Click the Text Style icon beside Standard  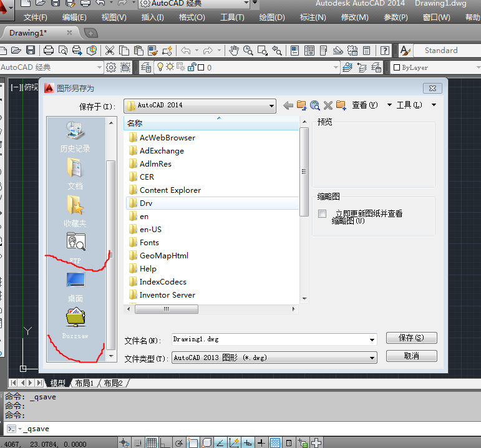coord(405,51)
